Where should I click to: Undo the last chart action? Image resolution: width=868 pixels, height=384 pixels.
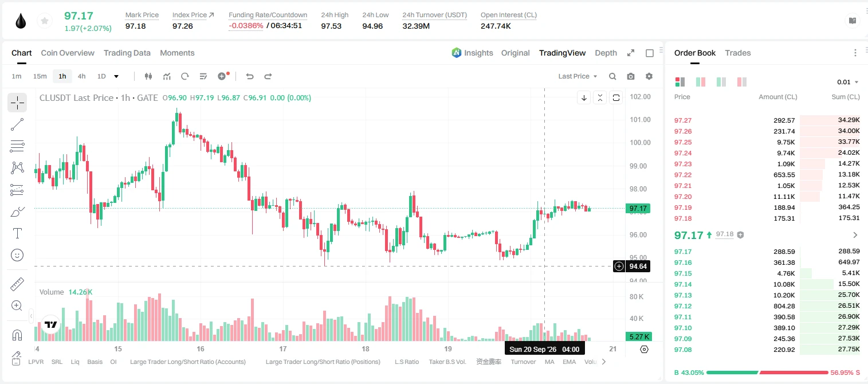[249, 76]
